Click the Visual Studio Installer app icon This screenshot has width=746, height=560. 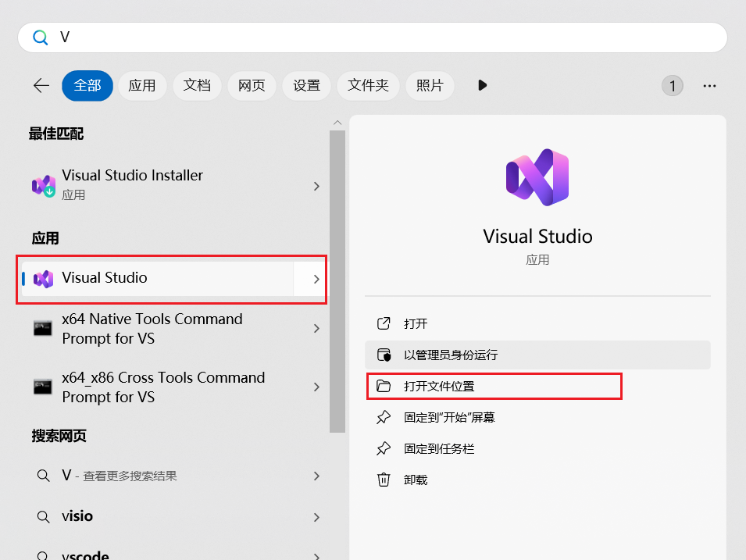(x=43, y=186)
